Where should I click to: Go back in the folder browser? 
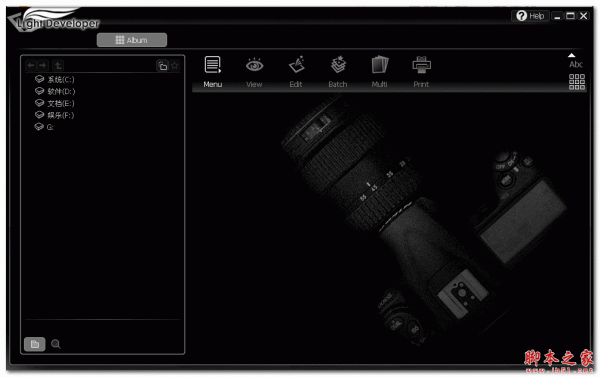(x=31, y=65)
